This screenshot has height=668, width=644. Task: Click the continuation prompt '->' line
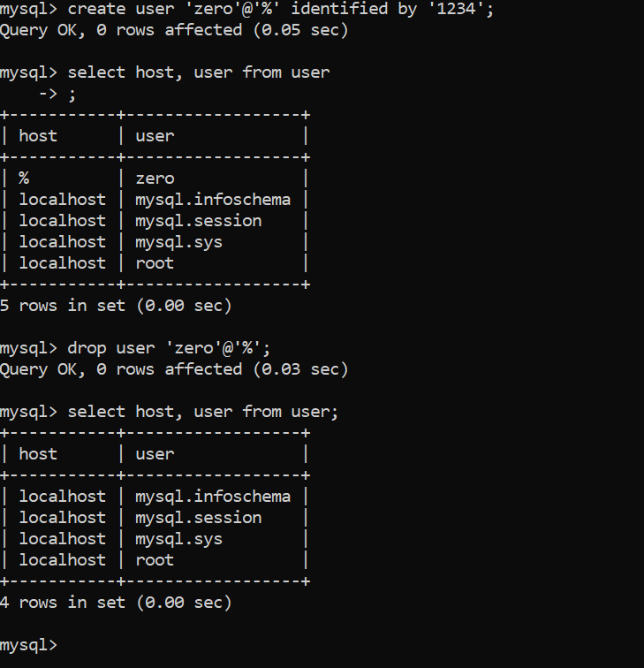coord(57,94)
